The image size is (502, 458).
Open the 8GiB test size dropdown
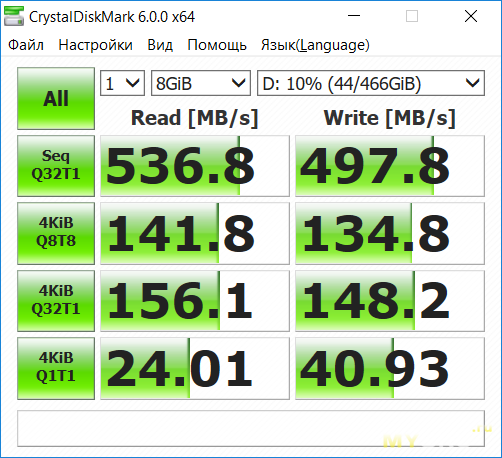pyautogui.click(x=201, y=83)
